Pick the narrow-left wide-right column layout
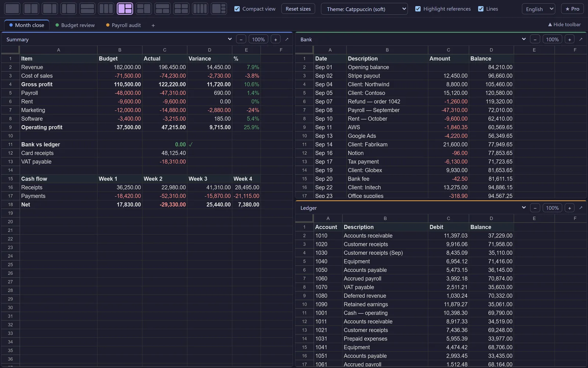The image size is (588, 368). pos(69,8)
